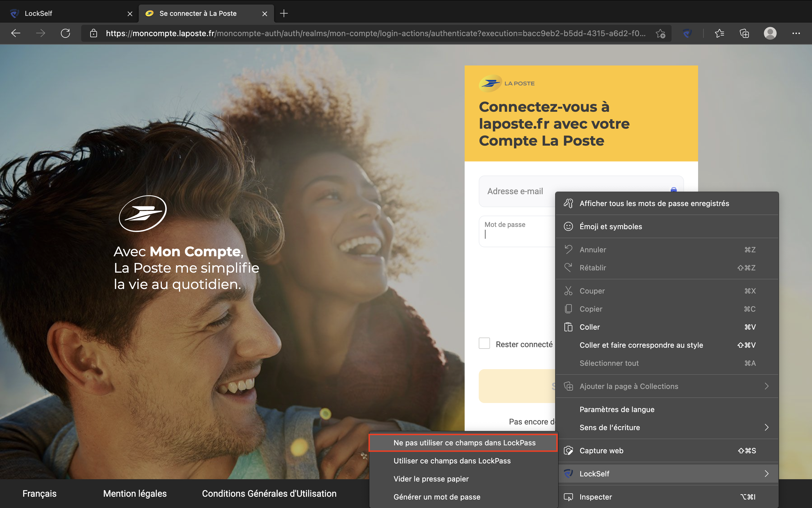812x508 pixels.
Task: Choose Inspecter in context menu
Action: (667, 497)
